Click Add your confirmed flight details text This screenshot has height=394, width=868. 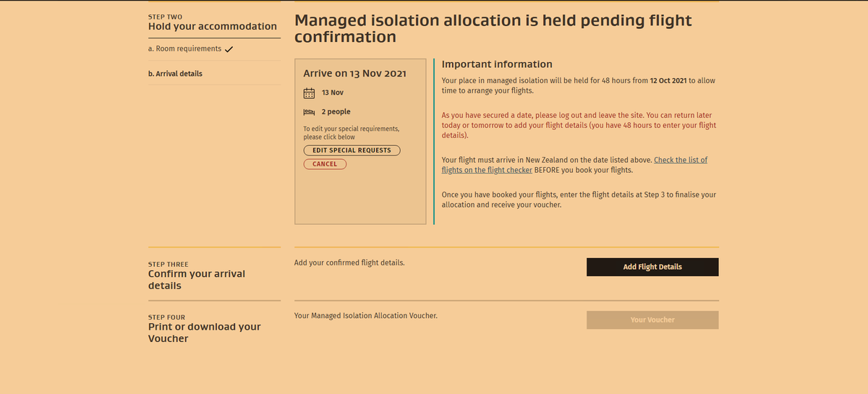(349, 262)
